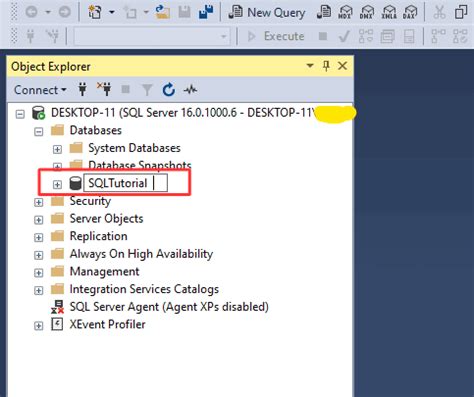This screenshot has height=397, width=474.
Task: Click the Copy icon
Action: (461, 12)
